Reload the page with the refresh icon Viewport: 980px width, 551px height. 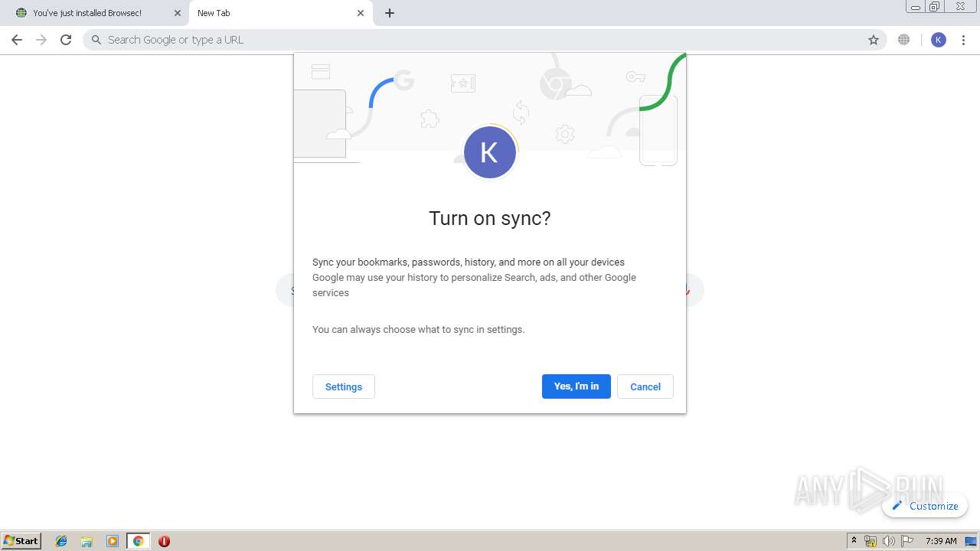coord(66,40)
